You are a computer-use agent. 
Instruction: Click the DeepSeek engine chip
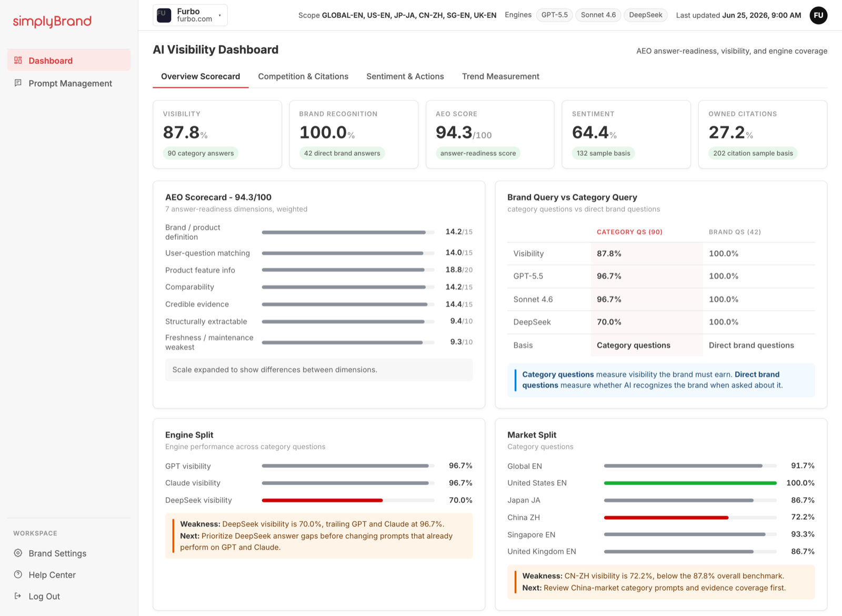click(646, 15)
